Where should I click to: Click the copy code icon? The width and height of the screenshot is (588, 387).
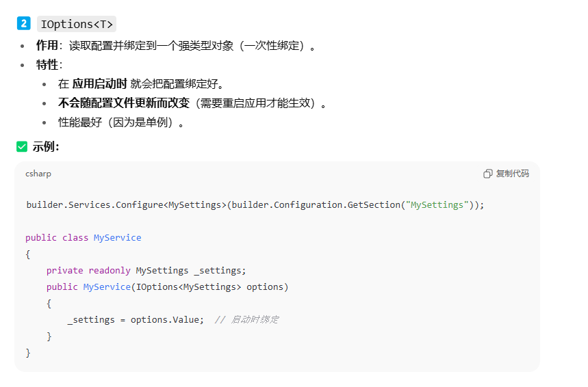pyautogui.click(x=487, y=174)
